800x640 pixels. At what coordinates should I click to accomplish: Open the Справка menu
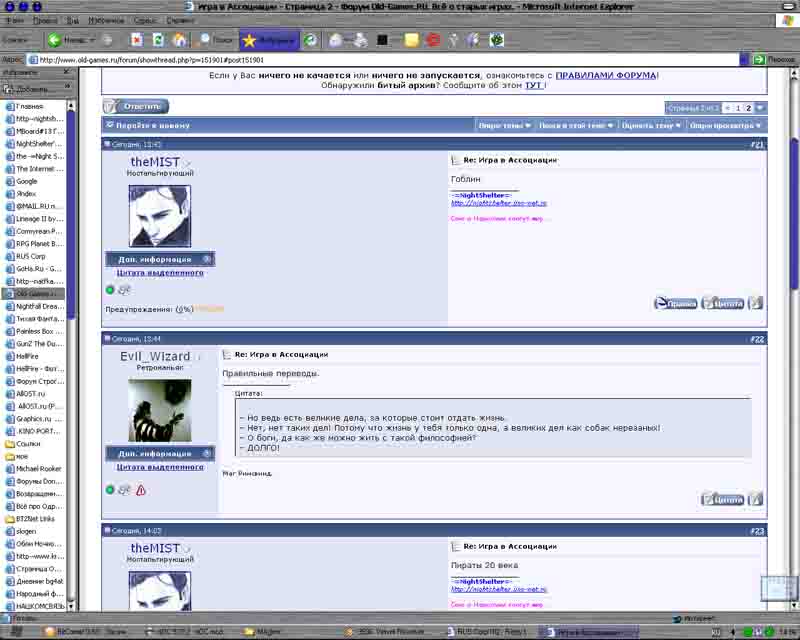180,20
